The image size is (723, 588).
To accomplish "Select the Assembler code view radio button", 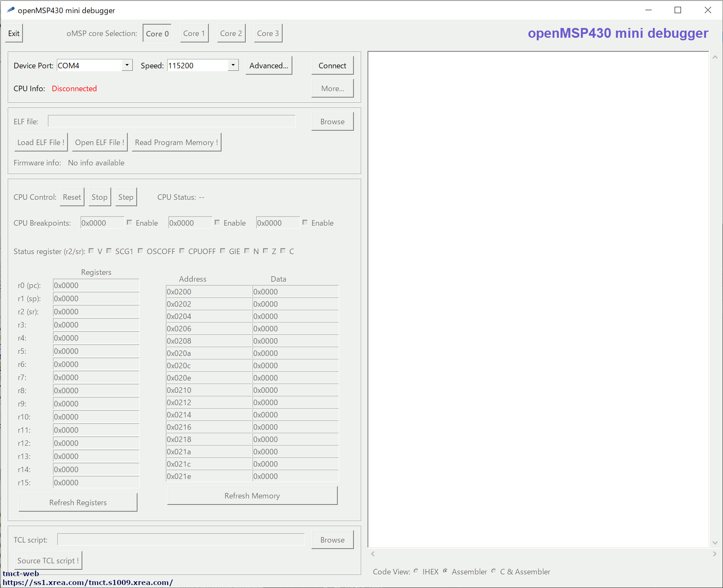I will click(x=445, y=571).
